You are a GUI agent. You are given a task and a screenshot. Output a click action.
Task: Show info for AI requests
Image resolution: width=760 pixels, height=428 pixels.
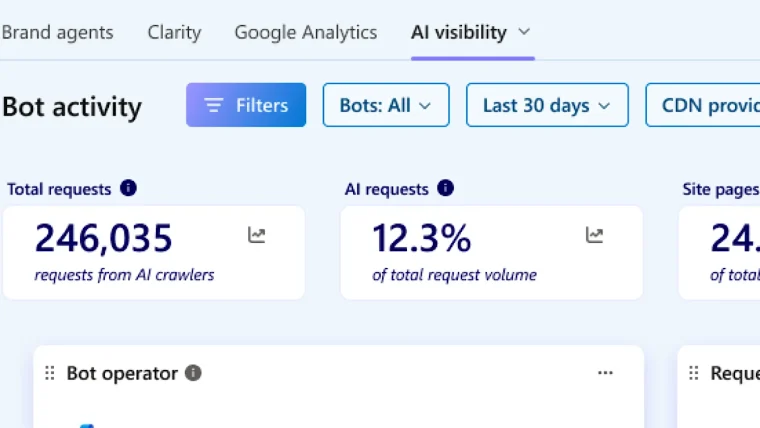445,188
